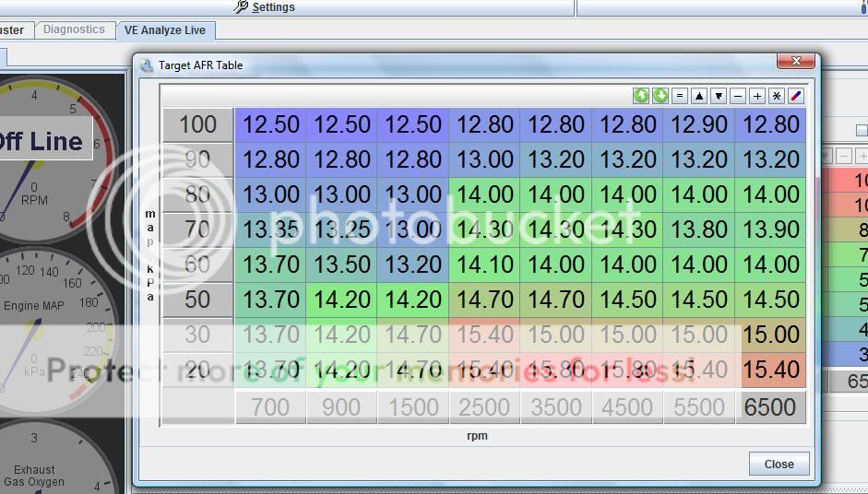The height and width of the screenshot is (494, 868).
Task: Click the asterisk (multiply) toolbar icon
Action: (x=777, y=96)
